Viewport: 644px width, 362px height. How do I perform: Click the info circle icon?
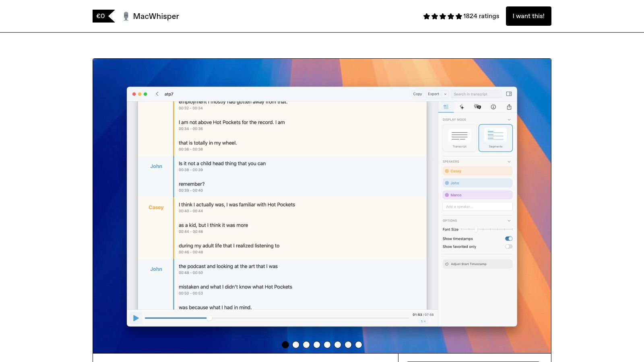(493, 107)
